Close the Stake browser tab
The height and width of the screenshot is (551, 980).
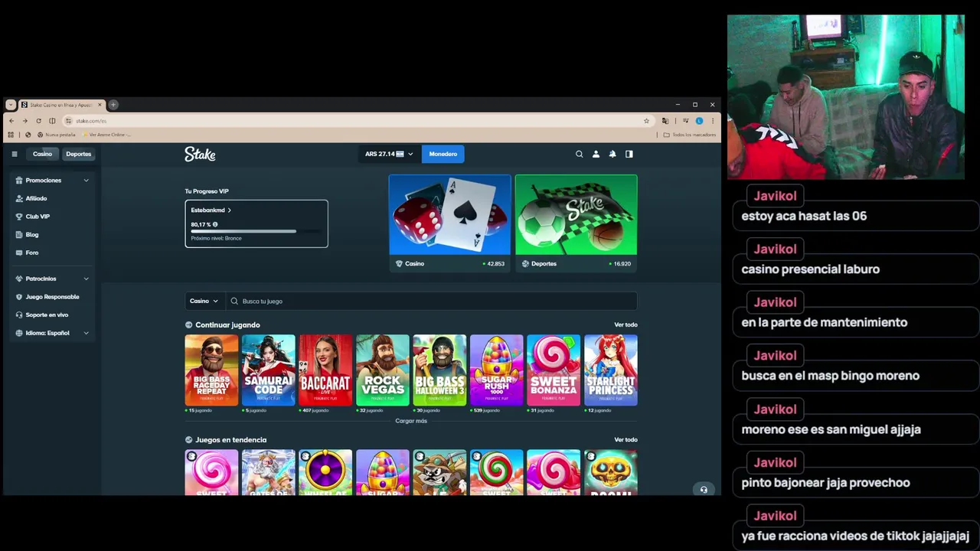[100, 105]
